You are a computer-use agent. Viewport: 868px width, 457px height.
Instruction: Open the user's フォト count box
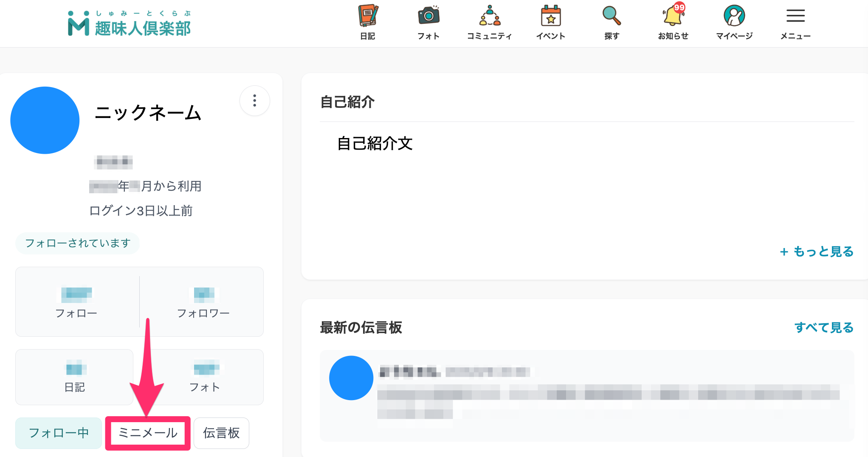click(204, 377)
